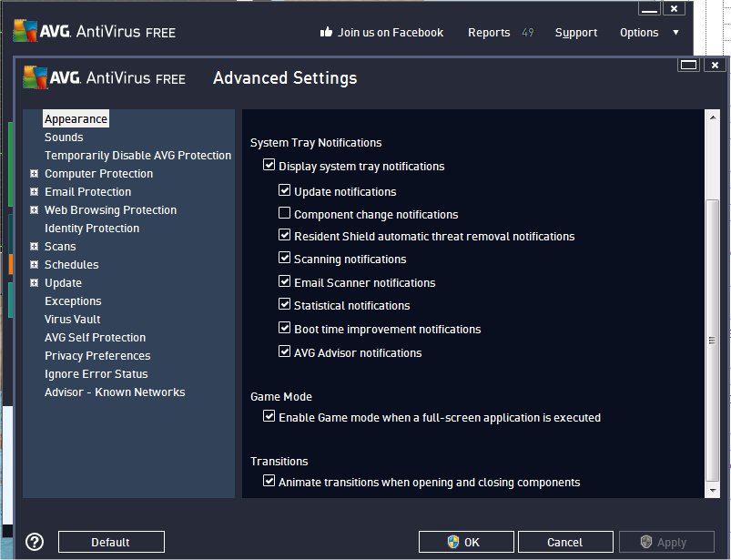731x560 pixels.
Task: Minimize the main AVG window
Action: [649, 9]
